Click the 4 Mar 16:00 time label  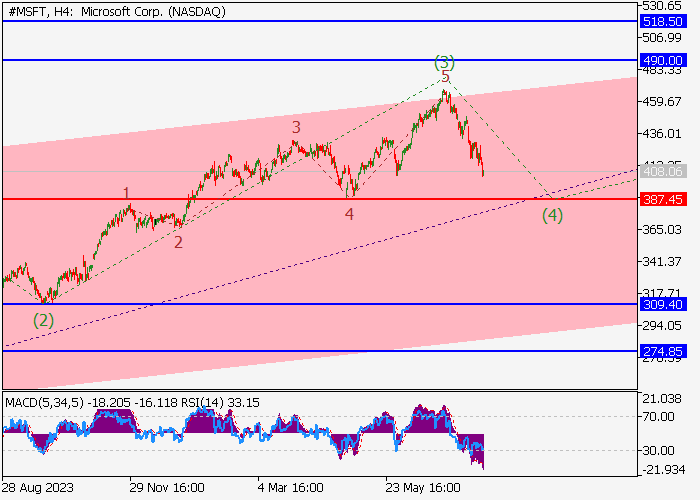click(290, 488)
